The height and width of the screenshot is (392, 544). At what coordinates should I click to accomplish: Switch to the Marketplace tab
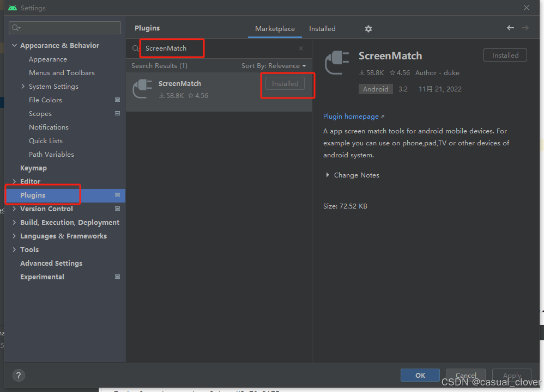275,29
